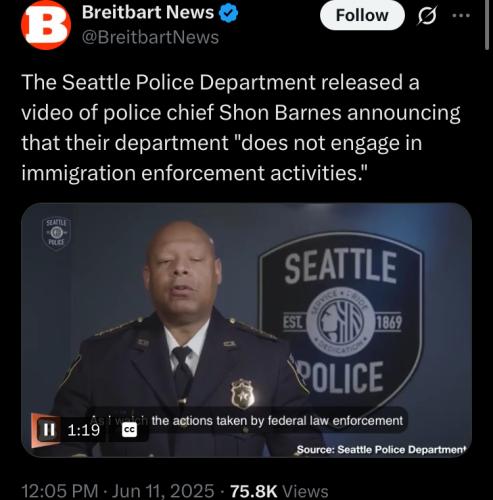493x500 pixels.
Task: Click the scrollbar at the right edge
Action: click(486, 25)
